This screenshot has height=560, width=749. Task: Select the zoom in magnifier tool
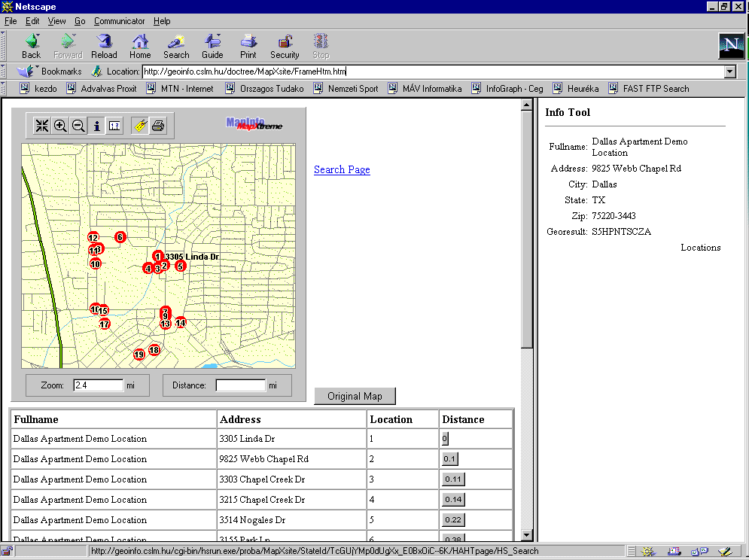pyautogui.click(x=60, y=126)
